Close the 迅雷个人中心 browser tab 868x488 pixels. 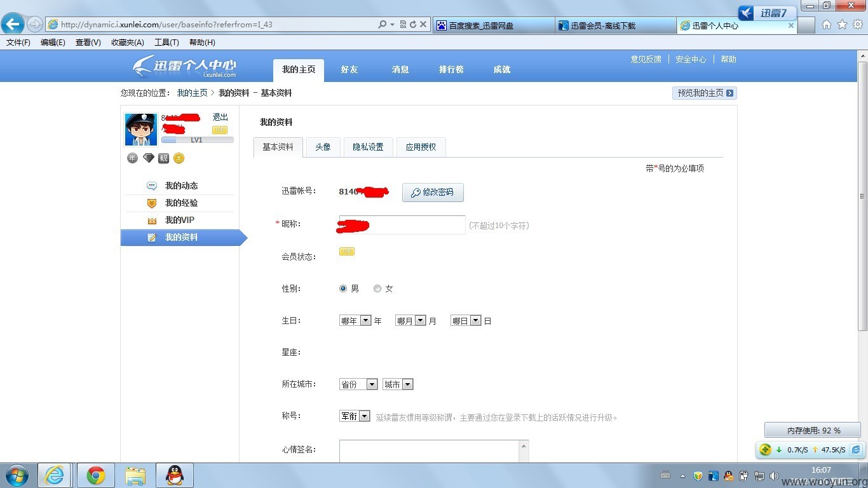pos(791,25)
